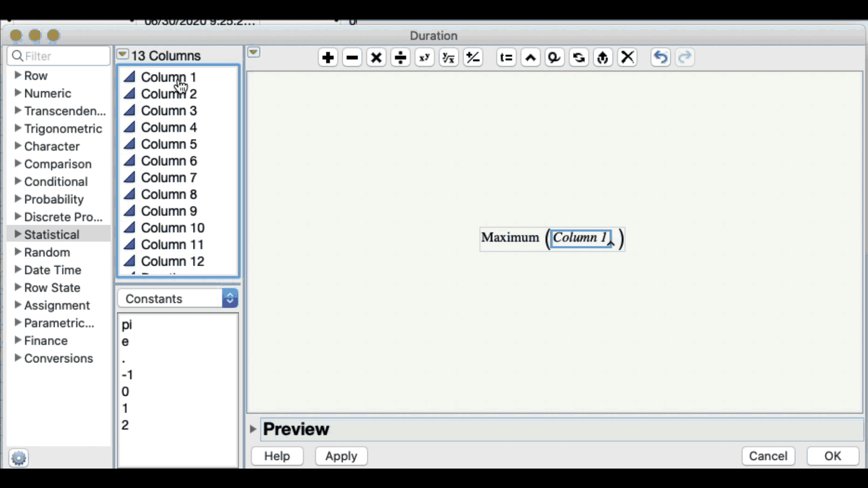
Task: Open the 13 Columns red triangle menu
Action: (x=123, y=54)
